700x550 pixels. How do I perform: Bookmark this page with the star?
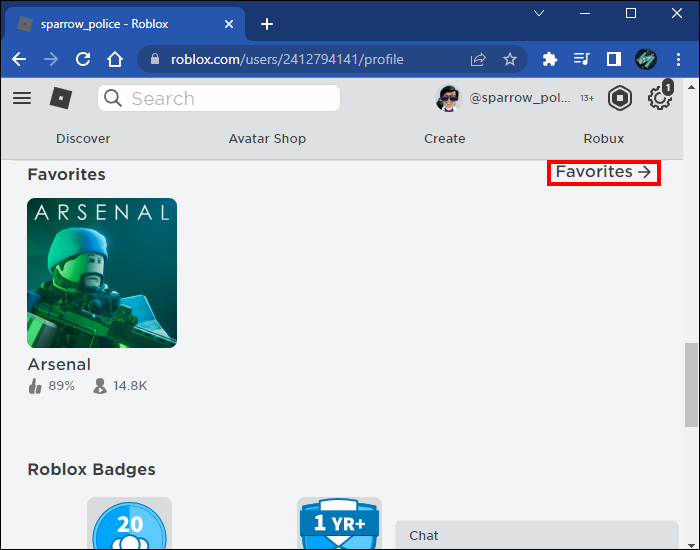pyautogui.click(x=510, y=59)
